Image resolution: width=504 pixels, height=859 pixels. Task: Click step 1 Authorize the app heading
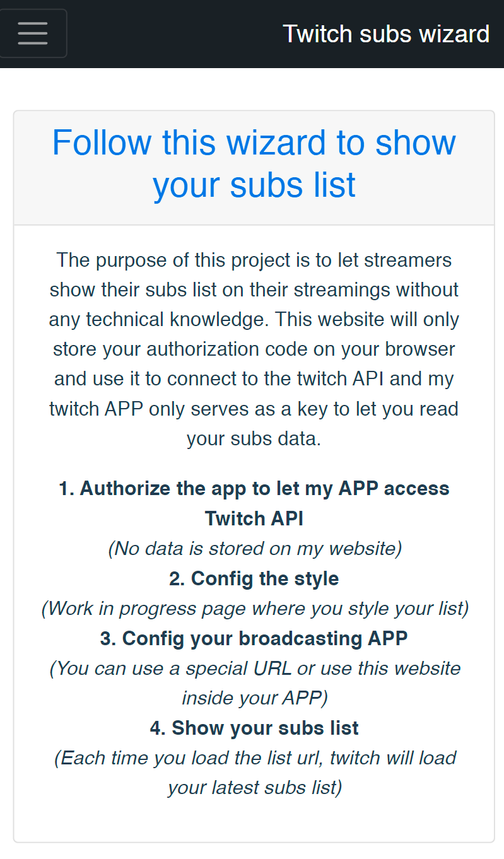click(254, 503)
